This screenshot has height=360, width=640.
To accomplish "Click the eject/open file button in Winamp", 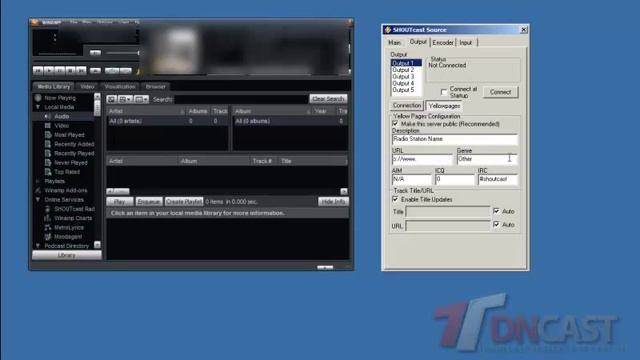I will point(95,71).
